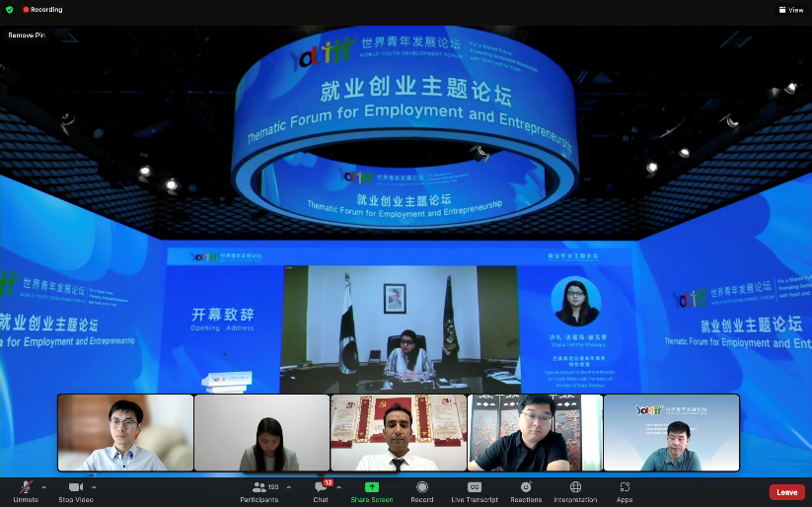Click the Recording indicator
Viewport: 812px width, 507px height.
coord(42,9)
